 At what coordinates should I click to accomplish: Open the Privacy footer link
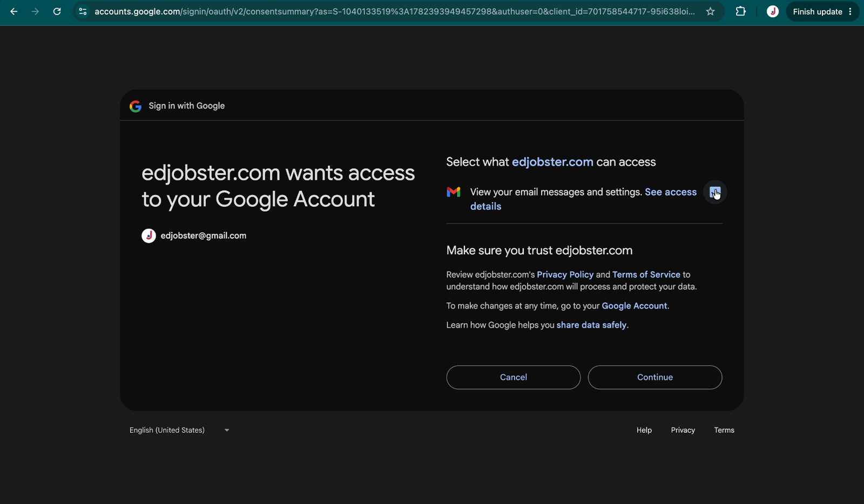(x=683, y=430)
